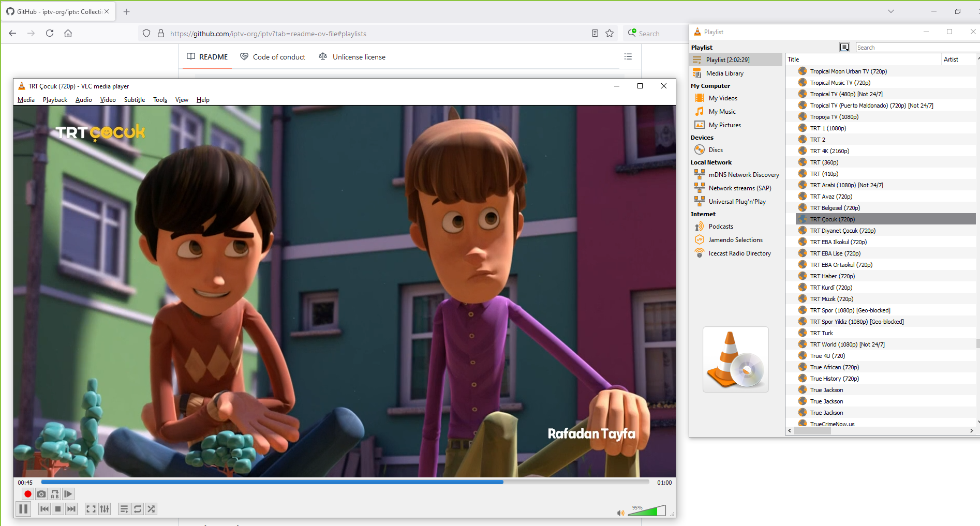Sort playlist by the Artist column
This screenshot has width=980, height=526.
click(959, 59)
